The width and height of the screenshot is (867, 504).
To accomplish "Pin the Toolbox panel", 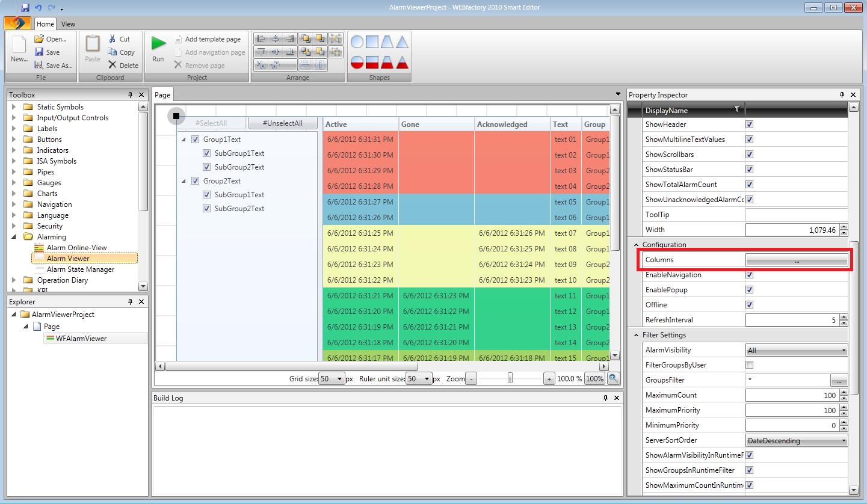I will (x=130, y=95).
